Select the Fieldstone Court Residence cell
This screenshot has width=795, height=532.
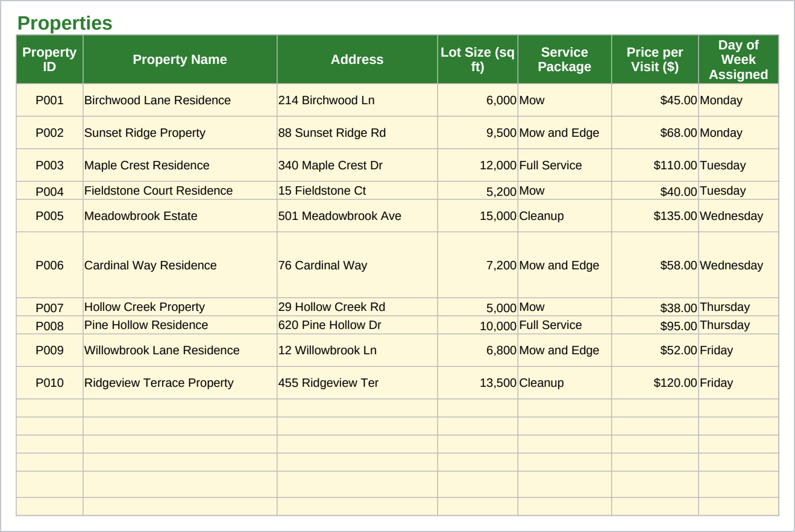pyautogui.click(x=180, y=191)
